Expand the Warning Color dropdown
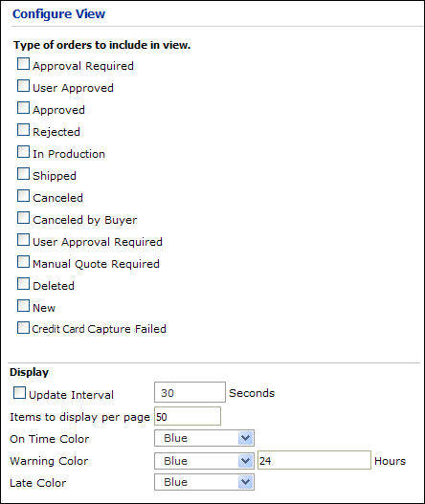Image resolution: width=425 pixels, height=504 pixels. 204,461
